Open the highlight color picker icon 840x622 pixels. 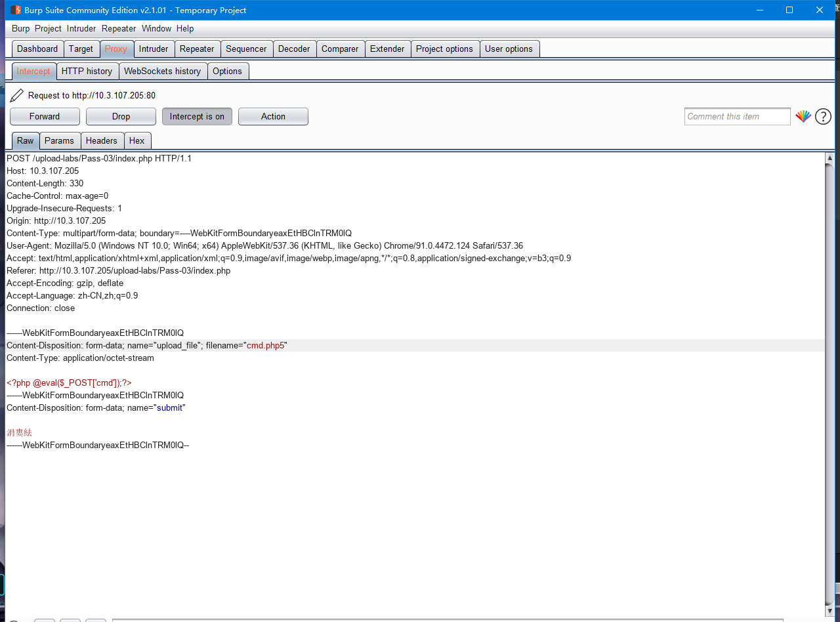point(803,117)
